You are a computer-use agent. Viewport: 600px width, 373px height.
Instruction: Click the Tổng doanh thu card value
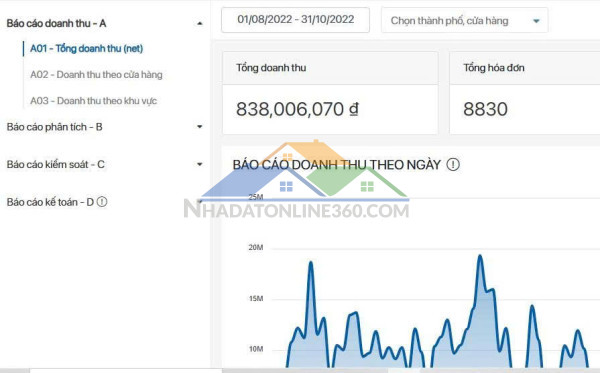(x=297, y=109)
